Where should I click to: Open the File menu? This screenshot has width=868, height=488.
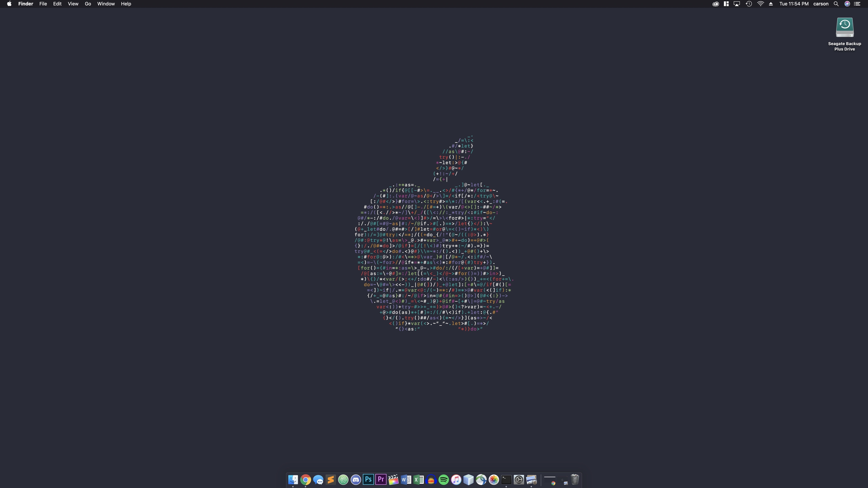43,4
